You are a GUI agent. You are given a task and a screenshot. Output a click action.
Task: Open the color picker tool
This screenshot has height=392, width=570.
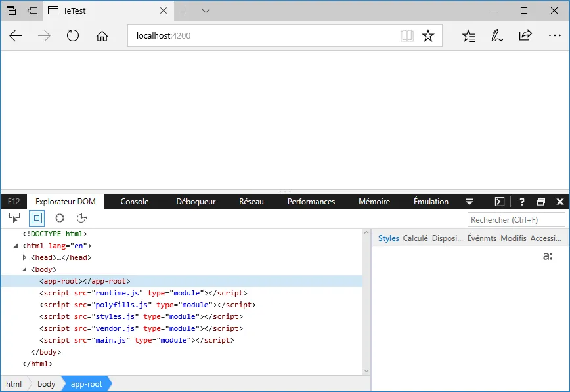point(60,218)
